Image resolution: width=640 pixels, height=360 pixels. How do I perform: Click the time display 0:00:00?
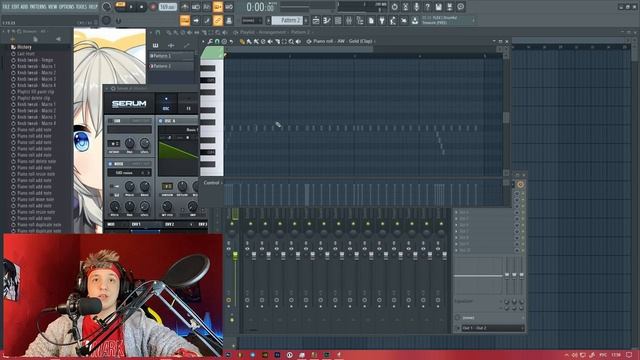click(x=260, y=7)
